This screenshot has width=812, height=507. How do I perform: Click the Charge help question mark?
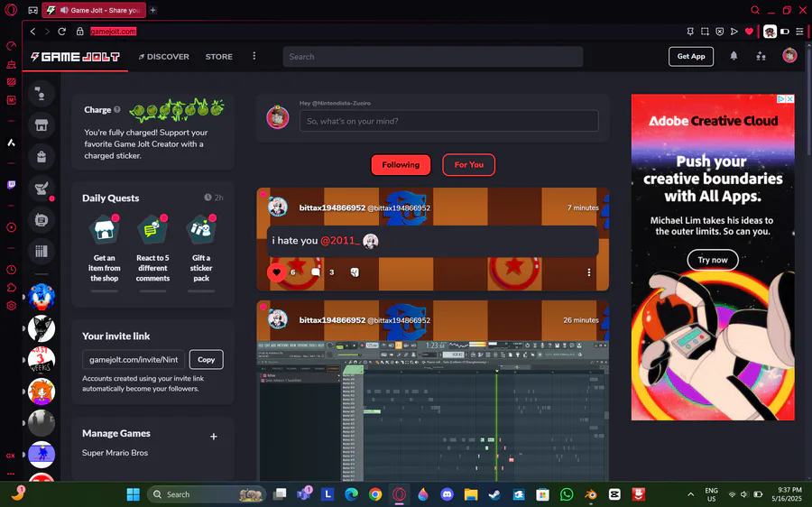pyautogui.click(x=117, y=109)
